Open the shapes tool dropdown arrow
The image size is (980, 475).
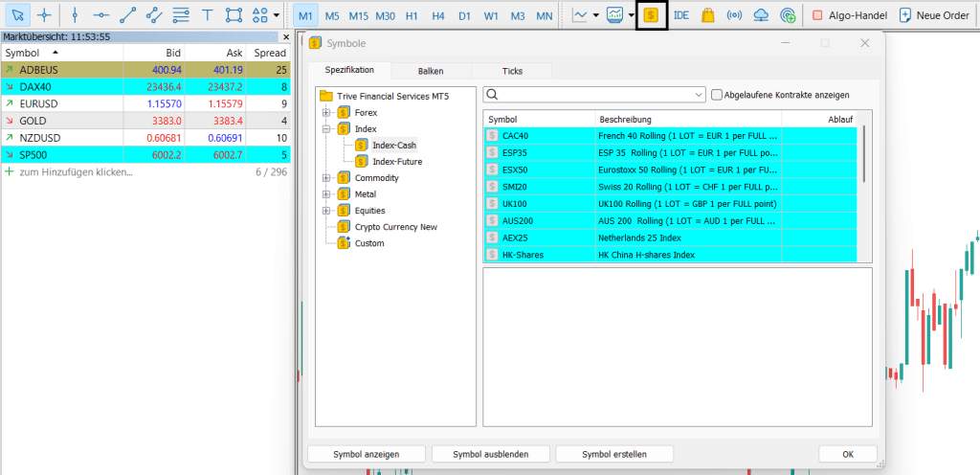click(277, 15)
